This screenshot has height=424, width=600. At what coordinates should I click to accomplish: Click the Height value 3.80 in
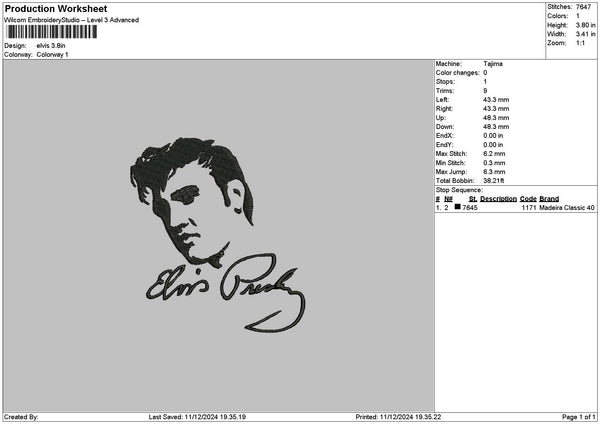[585, 25]
